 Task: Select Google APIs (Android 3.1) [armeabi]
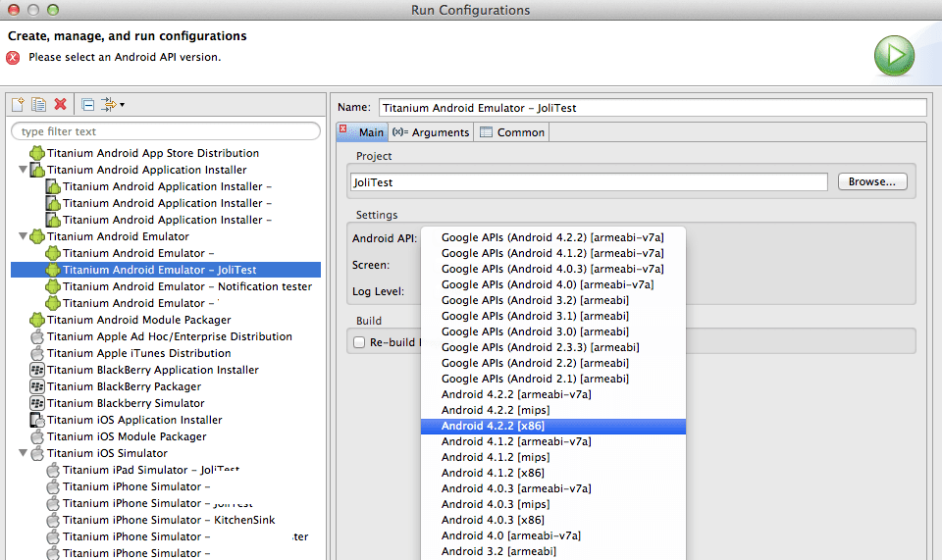tap(553, 316)
